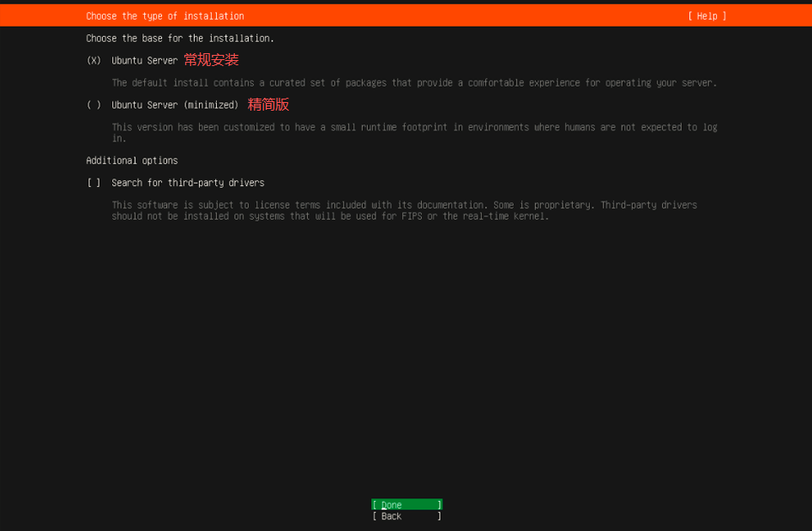Click the default install description text
The width and height of the screenshot is (812, 531).
tap(414, 83)
